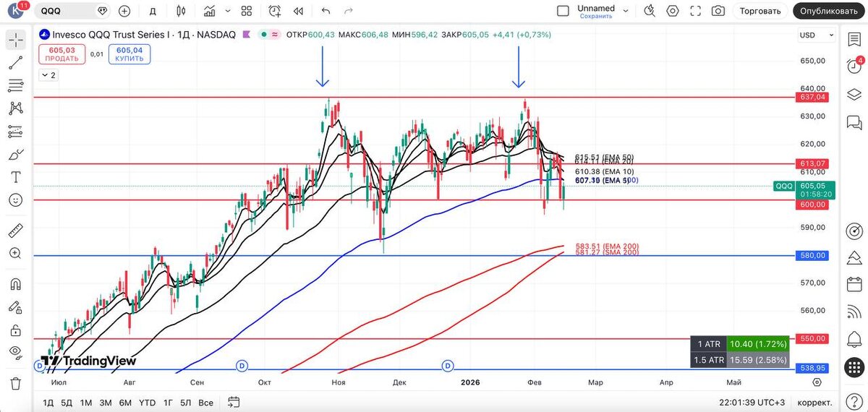868x412 pixels.
Task: Delete drawings with the trash icon
Action: 15,383
